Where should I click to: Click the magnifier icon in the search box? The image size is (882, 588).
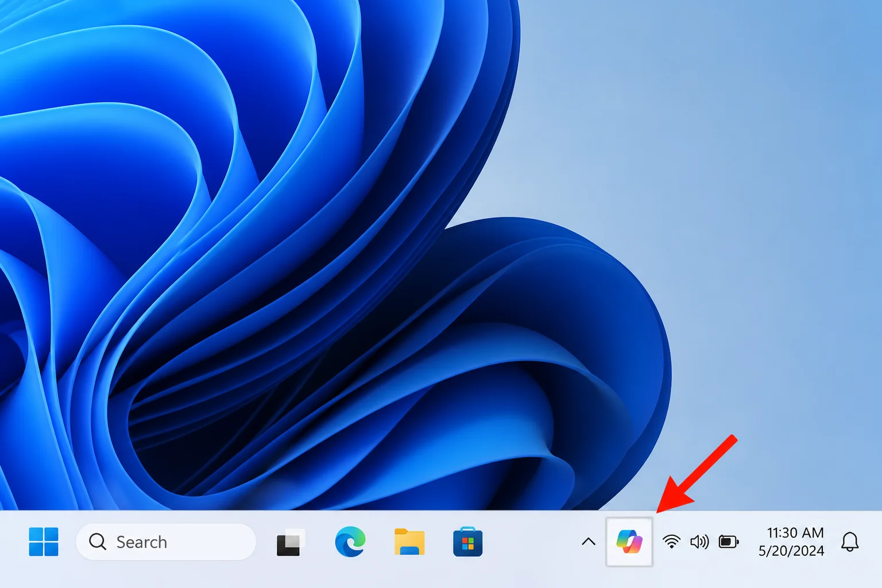click(x=98, y=541)
